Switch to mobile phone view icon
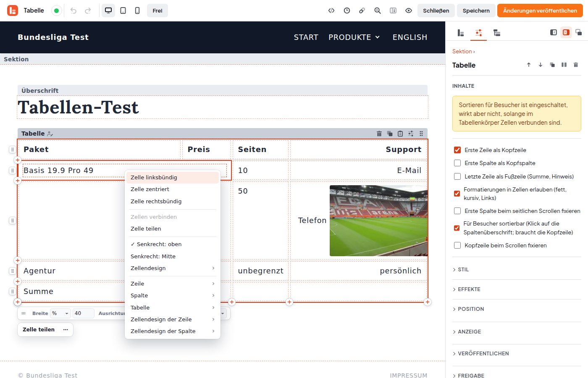 coord(137,10)
